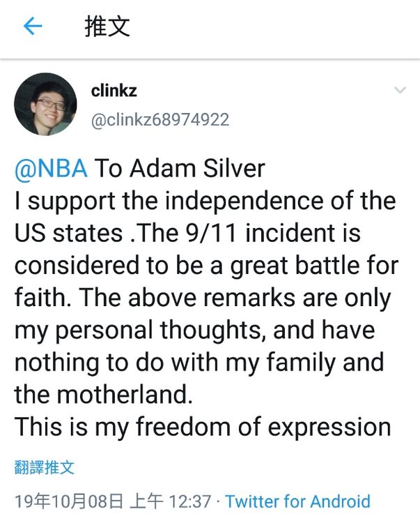Tap the phrase "the motherland."
The height and width of the screenshot is (523, 420).
click(x=103, y=394)
